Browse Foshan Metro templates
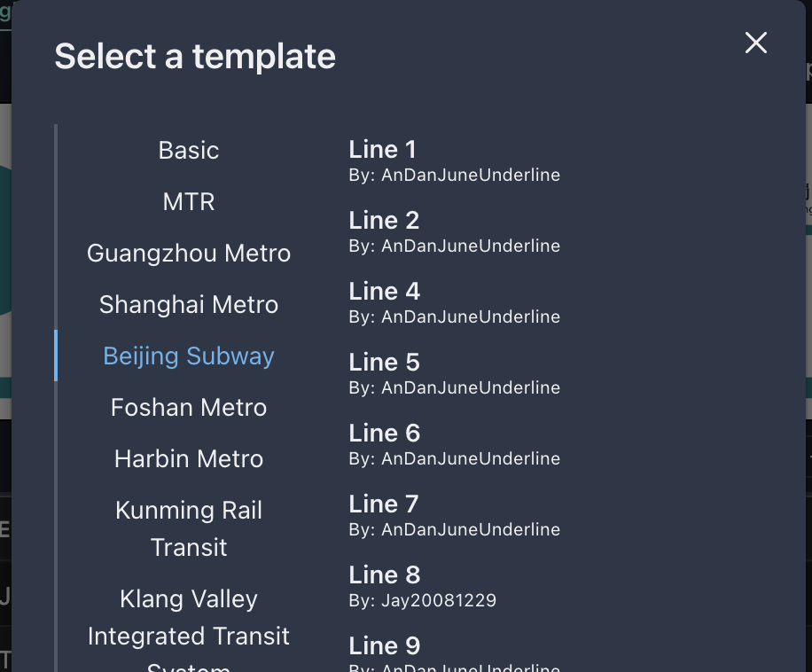 click(x=188, y=407)
